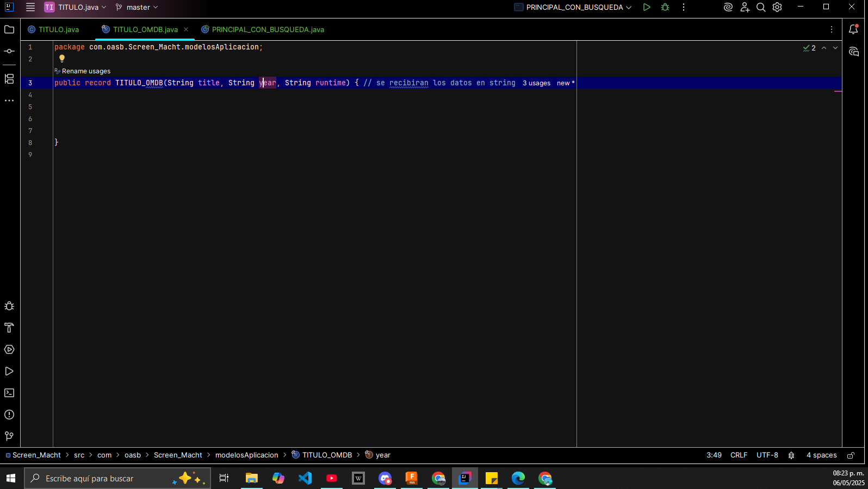Debug PRINCIPAL_CON_BUSQUEDA with the bug icon
This screenshot has height=489, width=868.
click(x=665, y=7)
